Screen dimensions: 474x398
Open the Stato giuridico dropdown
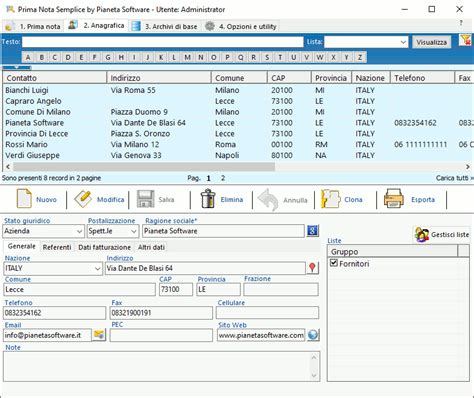tap(79, 231)
